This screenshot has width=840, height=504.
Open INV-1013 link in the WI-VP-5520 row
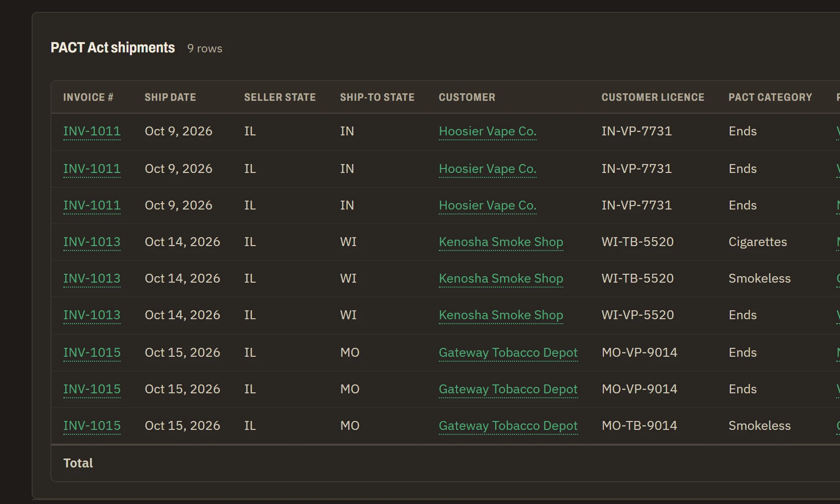(x=92, y=315)
